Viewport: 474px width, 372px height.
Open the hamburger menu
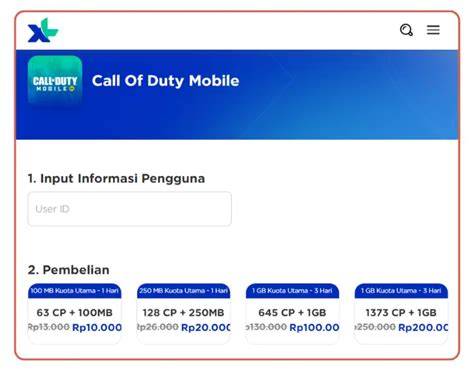(x=433, y=30)
